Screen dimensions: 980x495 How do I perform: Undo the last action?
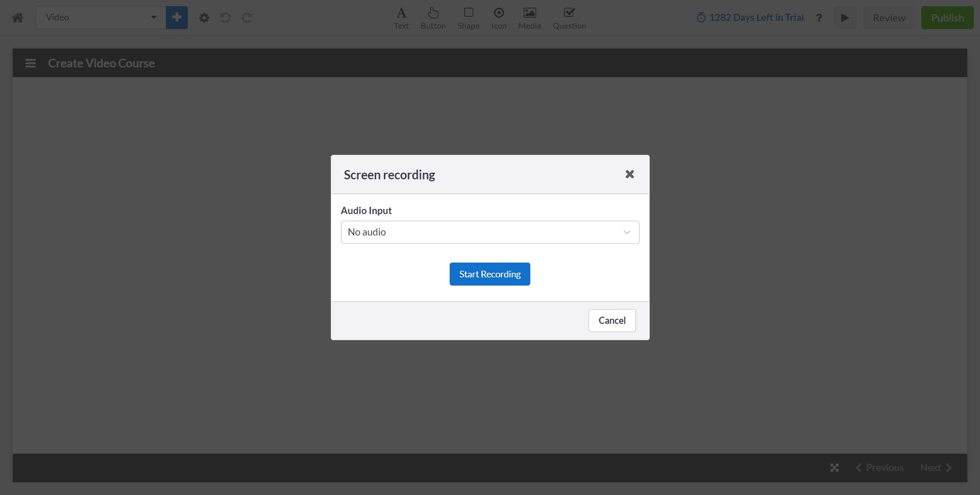click(x=226, y=18)
